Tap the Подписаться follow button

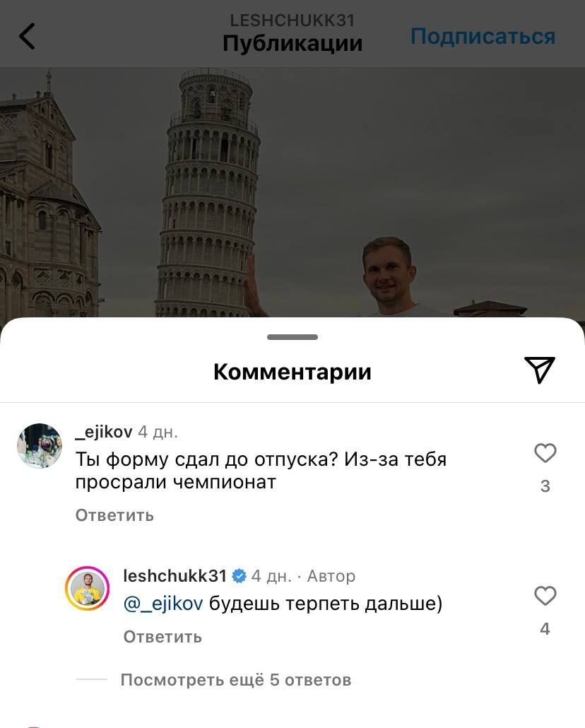point(483,36)
